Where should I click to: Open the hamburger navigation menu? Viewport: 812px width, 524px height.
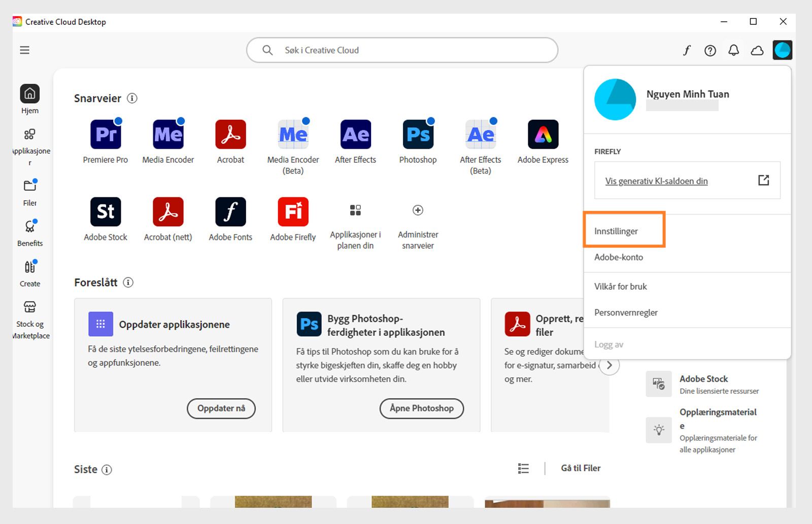click(x=24, y=50)
